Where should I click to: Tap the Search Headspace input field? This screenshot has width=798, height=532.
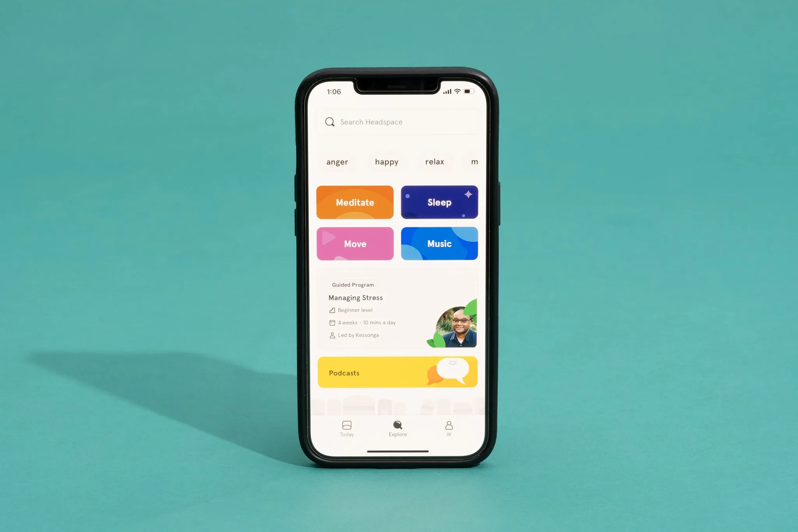(399, 122)
